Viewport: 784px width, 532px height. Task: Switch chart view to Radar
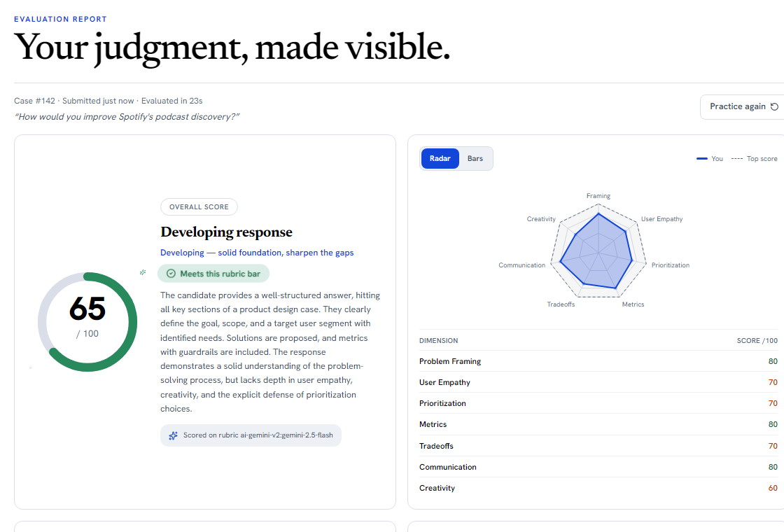click(x=440, y=158)
